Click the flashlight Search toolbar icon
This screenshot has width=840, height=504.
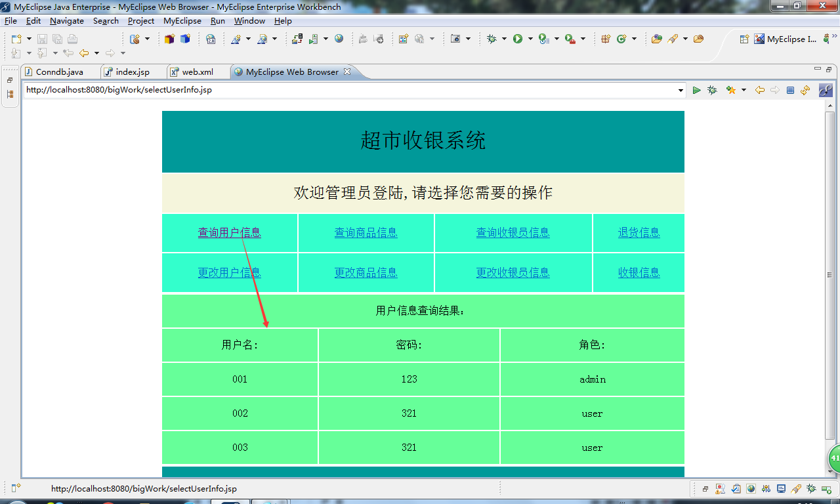673,39
